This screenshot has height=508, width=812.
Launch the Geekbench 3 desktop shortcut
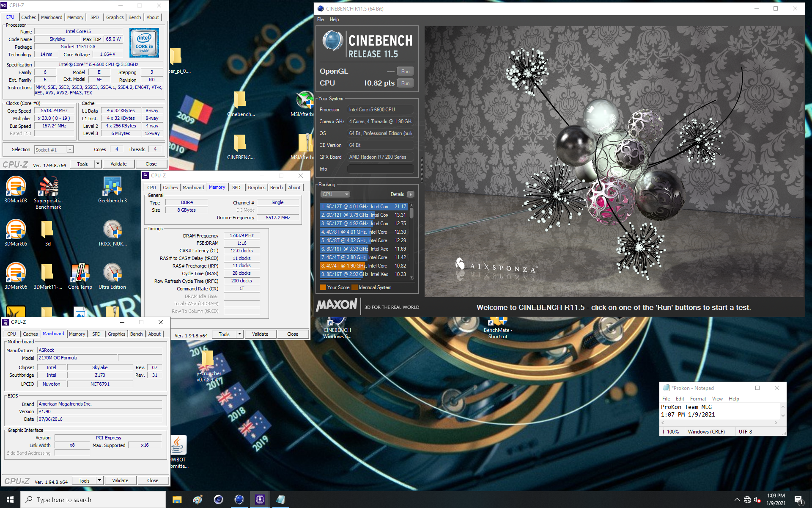(x=112, y=190)
